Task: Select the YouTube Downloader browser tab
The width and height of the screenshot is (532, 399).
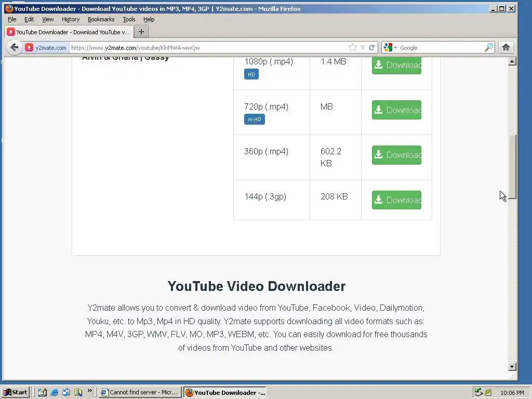Action: (x=68, y=32)
